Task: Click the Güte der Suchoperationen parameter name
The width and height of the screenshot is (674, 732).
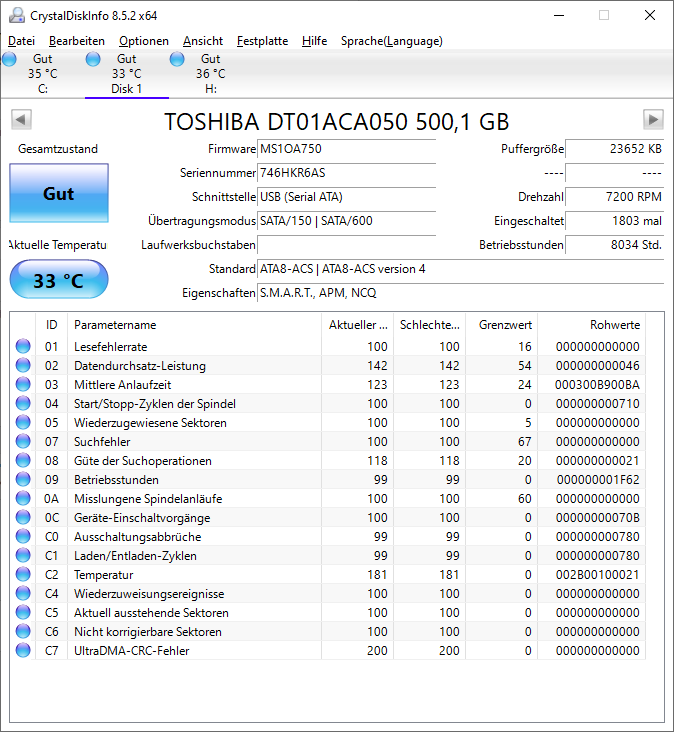Action: (143, 460)
